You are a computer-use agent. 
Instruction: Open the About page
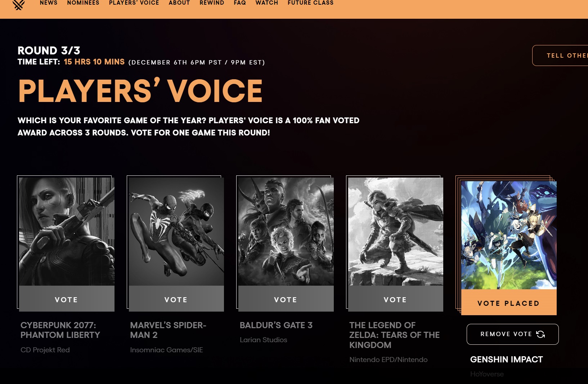(179, 3)
